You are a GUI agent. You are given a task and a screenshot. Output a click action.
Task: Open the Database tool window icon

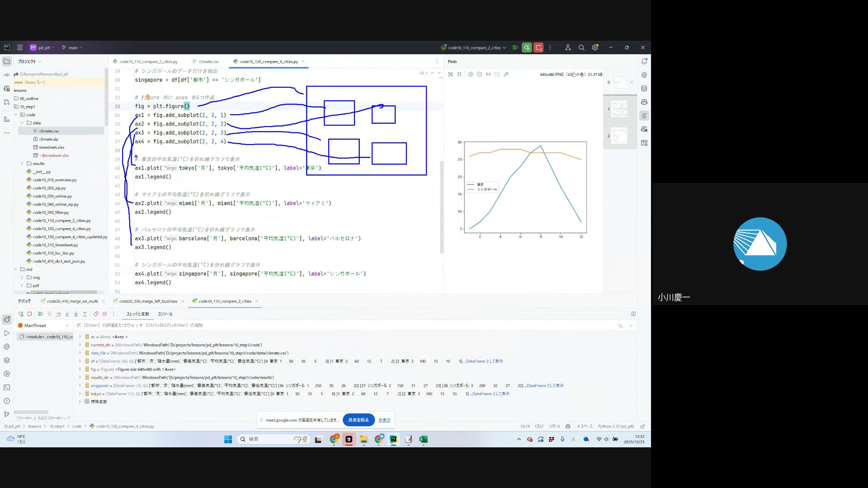pyautogui.click(x=644, y=89)
